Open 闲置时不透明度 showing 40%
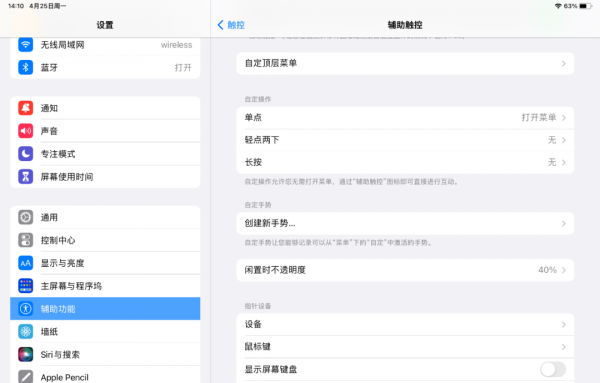 405,270
